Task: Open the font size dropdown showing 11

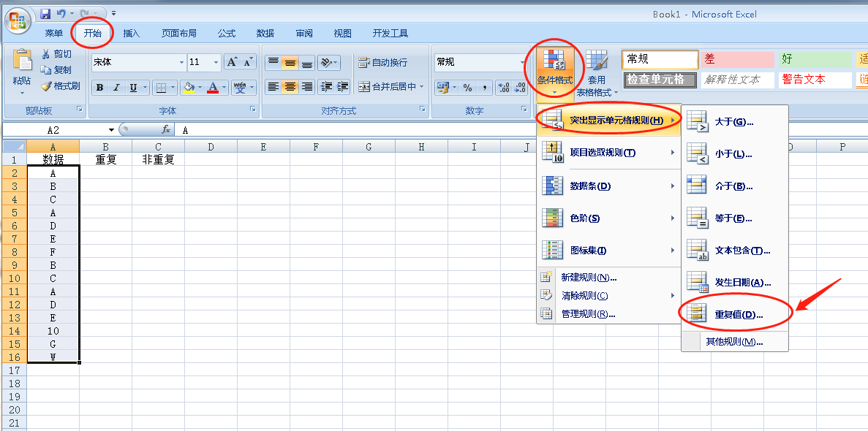Action: coord(216,63)
